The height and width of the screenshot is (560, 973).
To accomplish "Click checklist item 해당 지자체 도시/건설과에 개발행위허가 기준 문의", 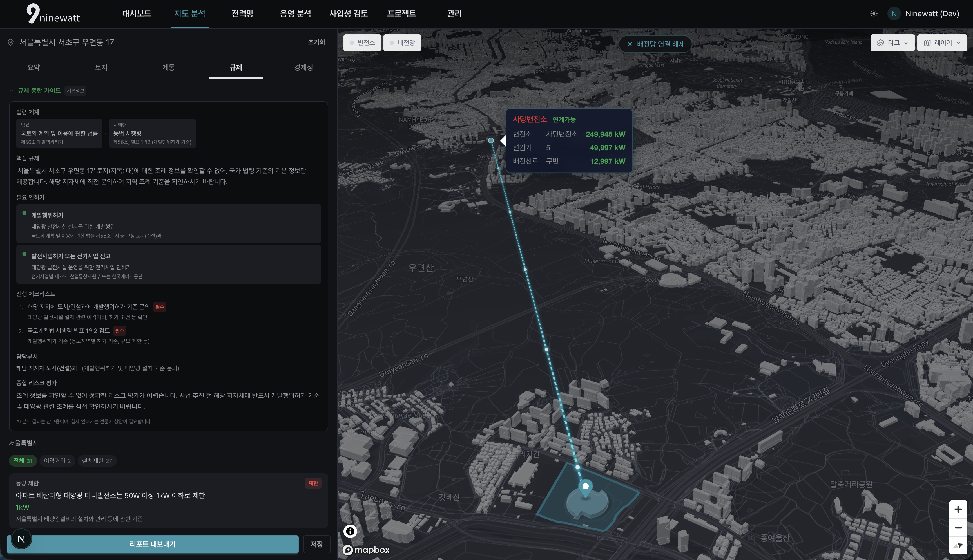I will click(x=88, y=307).
